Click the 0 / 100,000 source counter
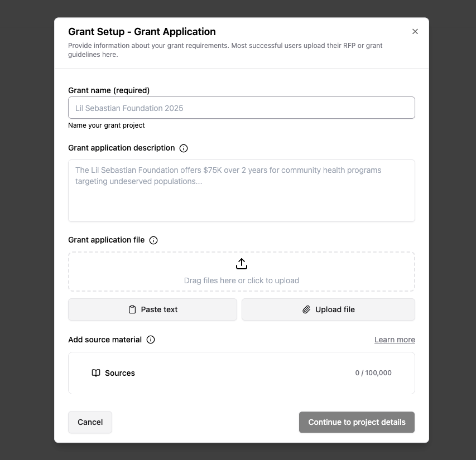The image size is (476, 460). point(373,373)
